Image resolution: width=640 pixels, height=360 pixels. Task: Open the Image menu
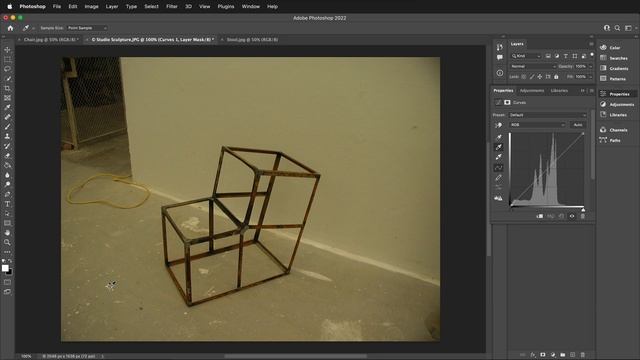click(x=91, y=7)
